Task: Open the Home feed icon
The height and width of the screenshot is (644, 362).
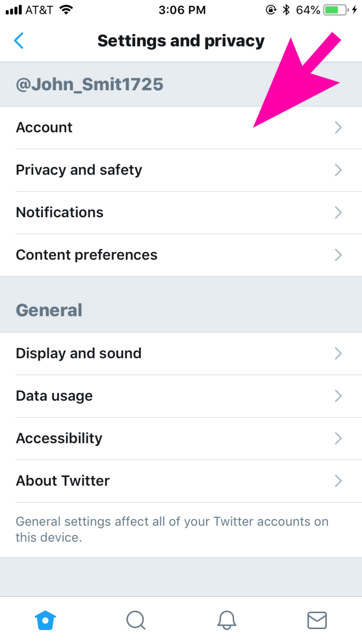Action: 45,620
